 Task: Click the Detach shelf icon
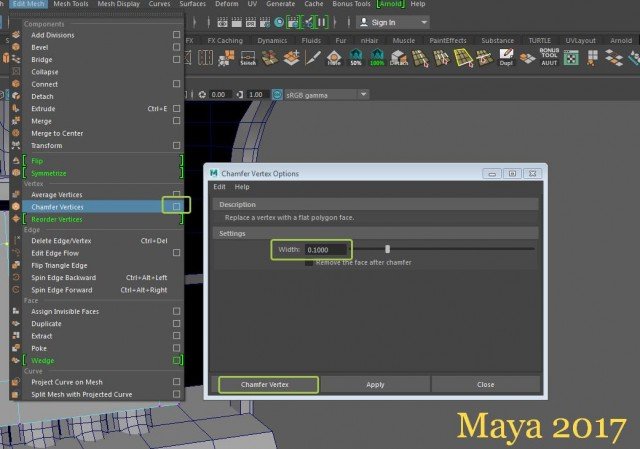click(x=398, y=58)
